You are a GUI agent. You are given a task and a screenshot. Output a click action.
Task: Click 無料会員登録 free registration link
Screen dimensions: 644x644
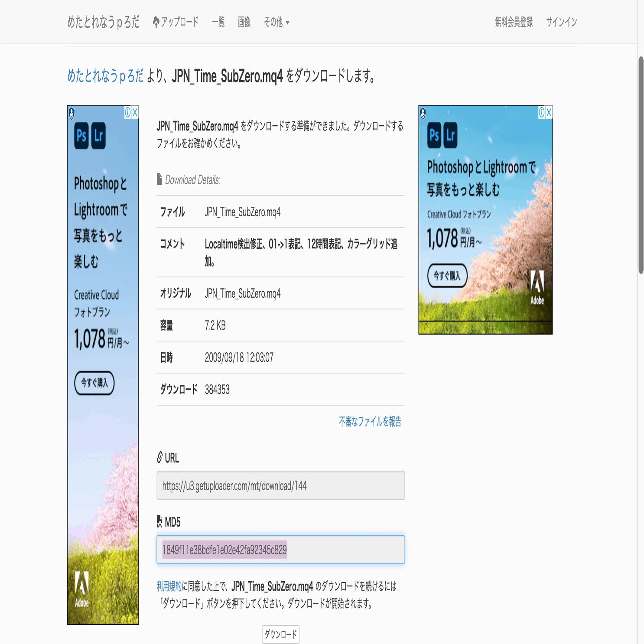[x=514, y=22]
